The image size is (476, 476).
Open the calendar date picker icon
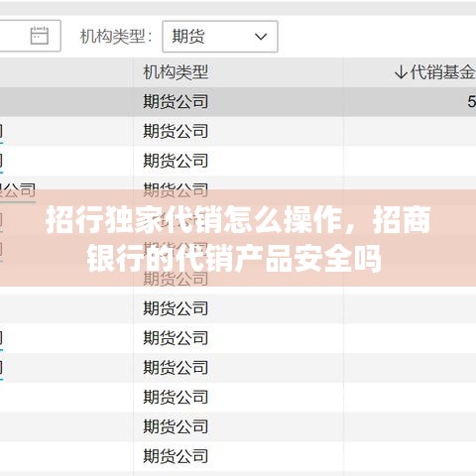tap(40, 36)
